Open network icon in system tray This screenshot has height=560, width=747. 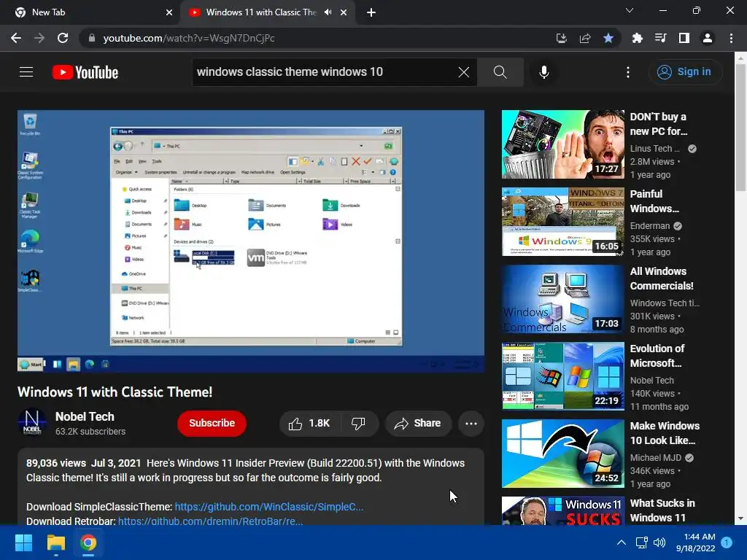pos(641,542)
